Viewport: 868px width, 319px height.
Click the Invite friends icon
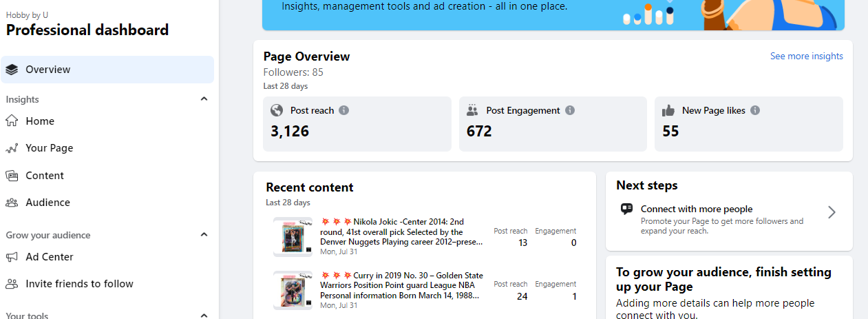click(x=11, y=284)
